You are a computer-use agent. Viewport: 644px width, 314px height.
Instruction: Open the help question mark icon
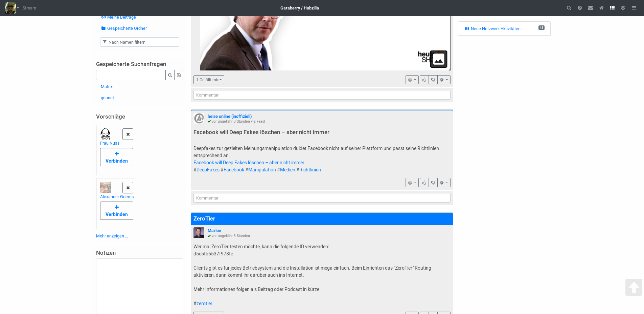click(580, 8)
